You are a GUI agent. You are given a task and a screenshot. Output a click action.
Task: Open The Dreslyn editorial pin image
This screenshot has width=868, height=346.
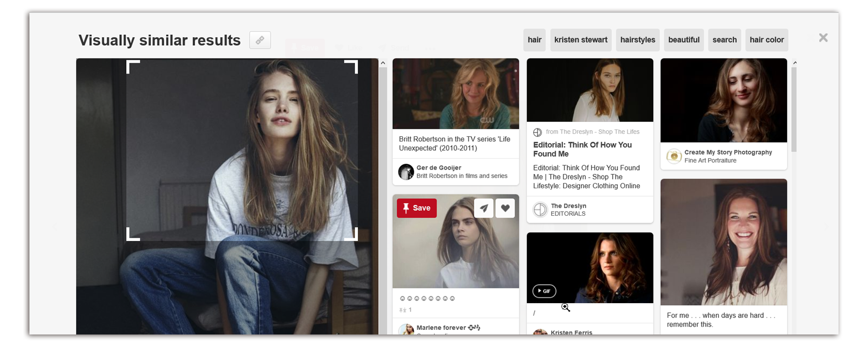tap(590, 90)
